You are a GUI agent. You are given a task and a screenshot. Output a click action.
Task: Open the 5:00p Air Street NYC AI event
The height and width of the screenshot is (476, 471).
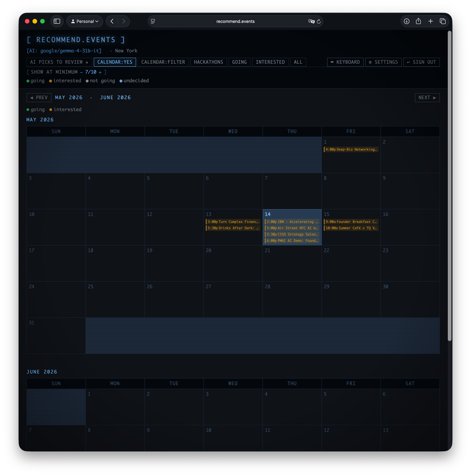[292, 228]
